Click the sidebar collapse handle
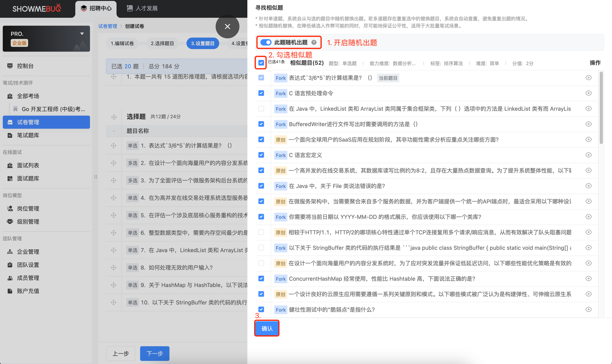The image size is (612, 364). tap(95, 177)
